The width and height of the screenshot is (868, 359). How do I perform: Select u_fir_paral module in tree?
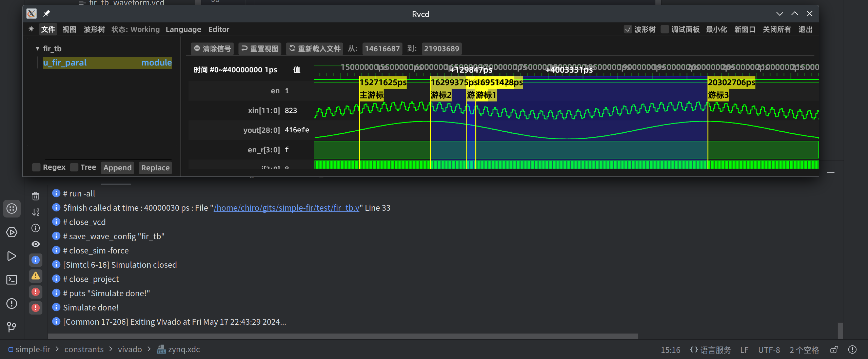[x=107, y=63]
